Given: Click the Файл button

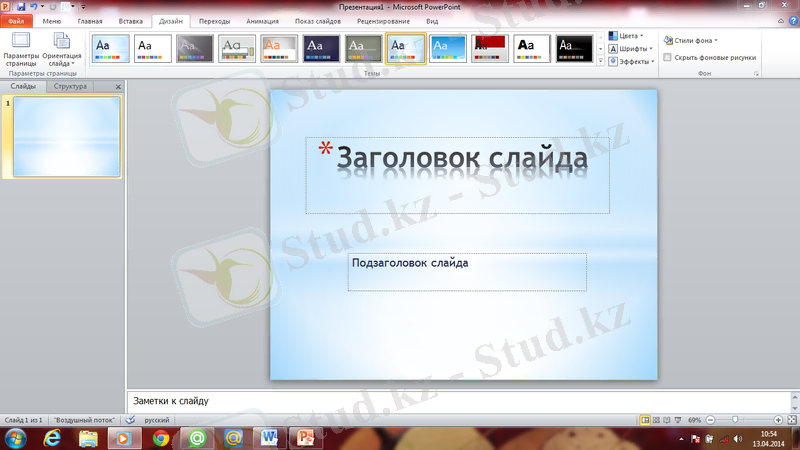Looking at the screenshot, I should [16, 20].
